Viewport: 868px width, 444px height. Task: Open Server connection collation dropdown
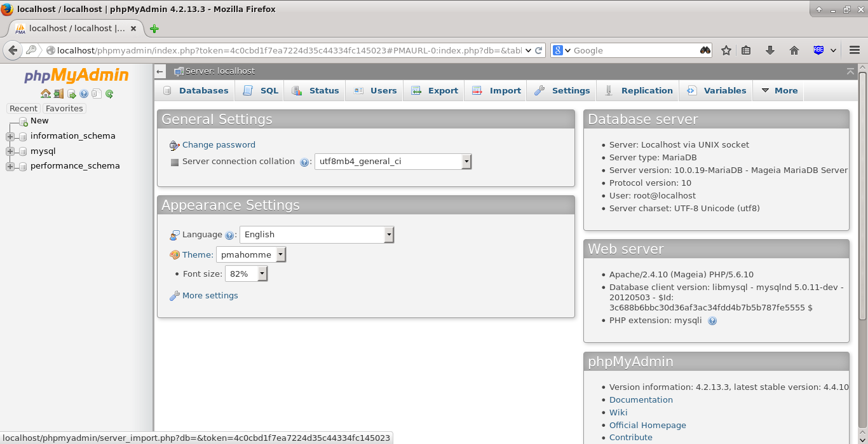pos(393,162)
